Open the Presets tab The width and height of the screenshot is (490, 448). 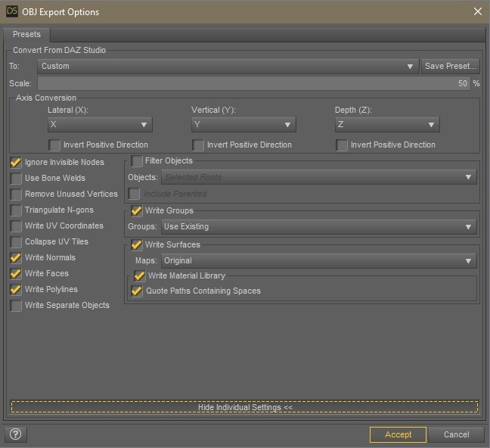[26, 34]
